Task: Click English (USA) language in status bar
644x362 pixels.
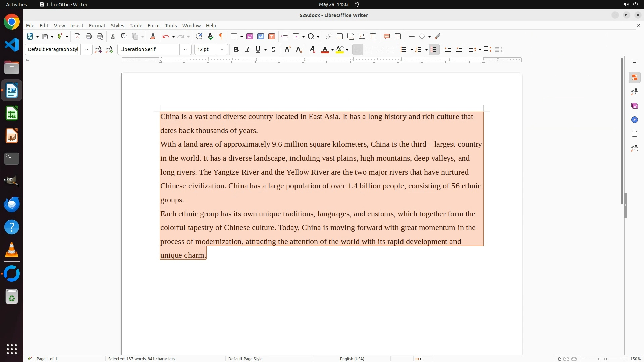Action: coord(352,359)
